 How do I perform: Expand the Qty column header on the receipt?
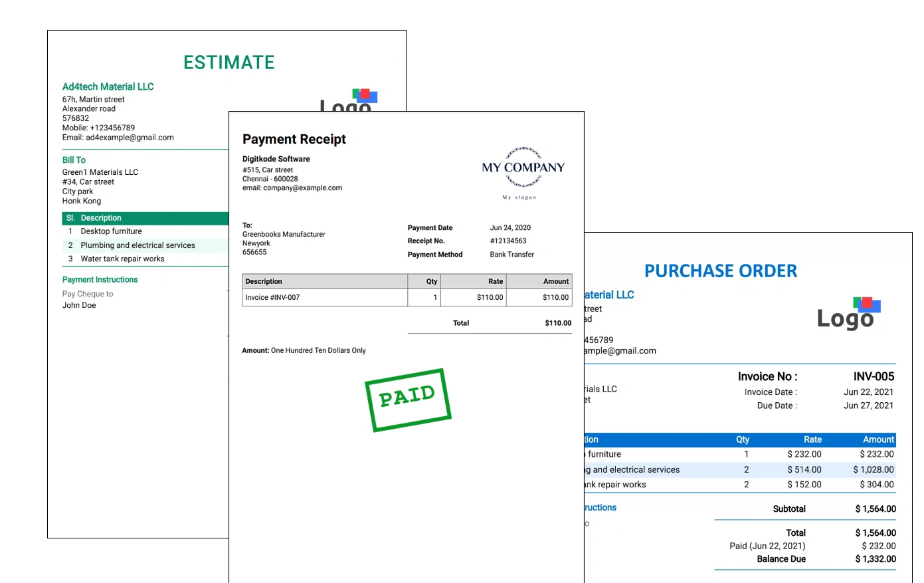431,281
